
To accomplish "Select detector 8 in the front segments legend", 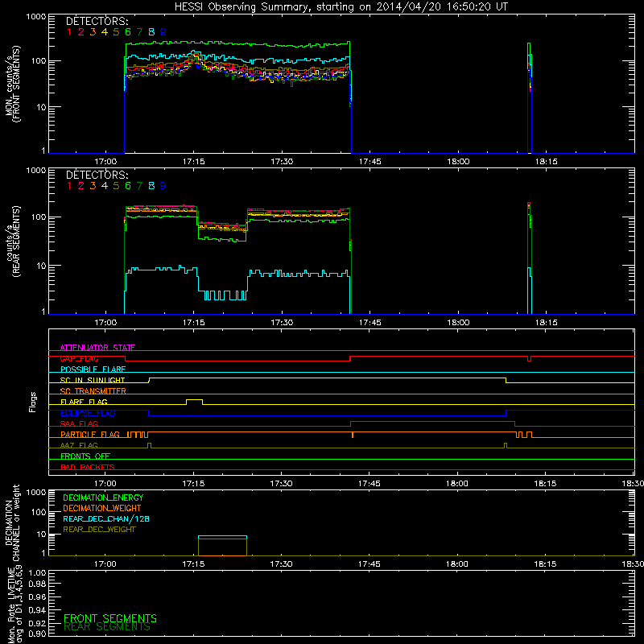I will point(151,31).
